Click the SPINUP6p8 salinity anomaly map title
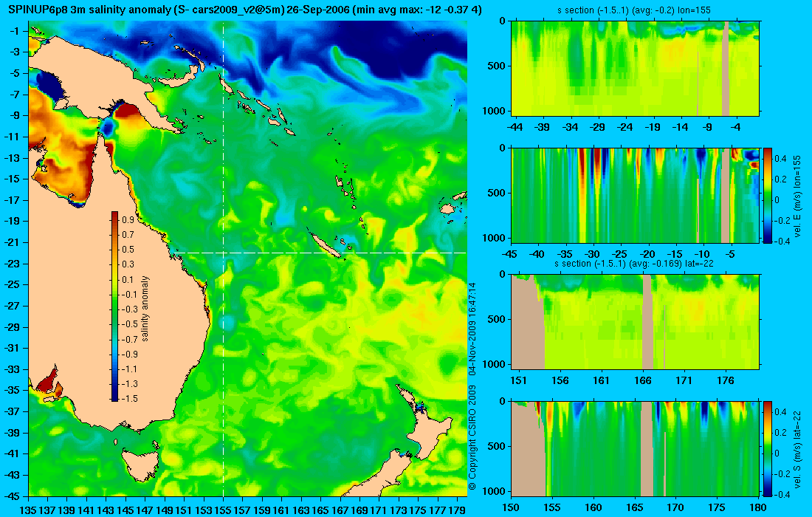Image resolution: width=812 pixels, height=517 pixels. (246, 10)
